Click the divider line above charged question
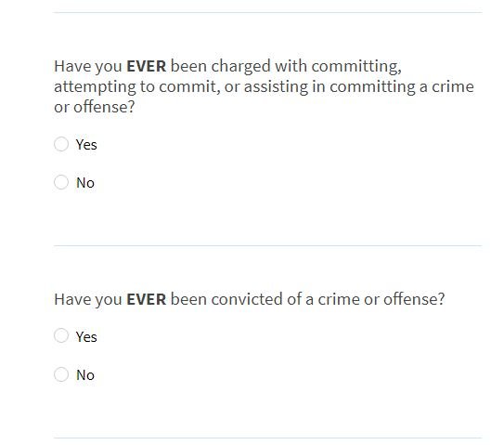 (x=267, y=13)
